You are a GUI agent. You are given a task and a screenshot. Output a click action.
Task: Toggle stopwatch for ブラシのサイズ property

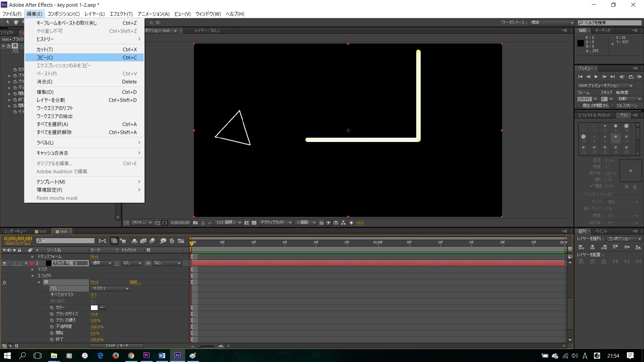52,314
